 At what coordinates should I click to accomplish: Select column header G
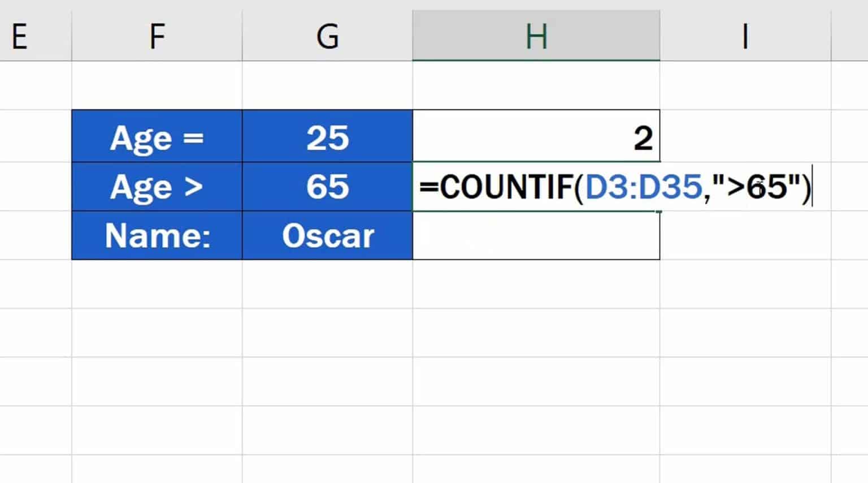coord(328,35)
